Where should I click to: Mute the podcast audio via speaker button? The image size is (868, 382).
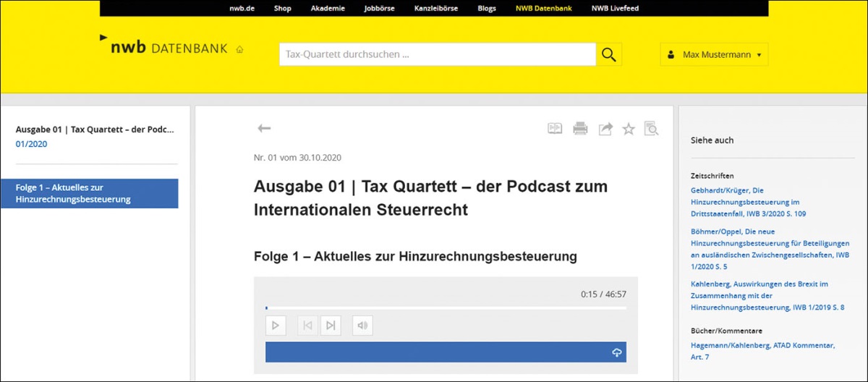point(362,326)
